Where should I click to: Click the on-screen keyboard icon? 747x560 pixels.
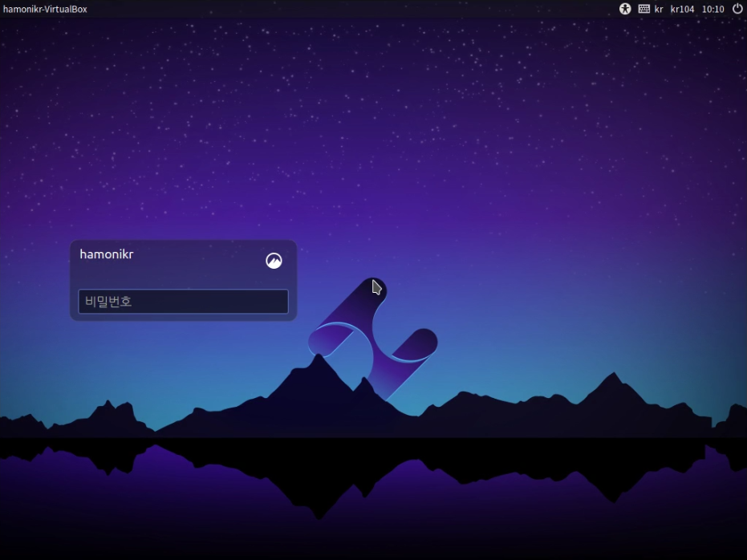tap(644, 9)
